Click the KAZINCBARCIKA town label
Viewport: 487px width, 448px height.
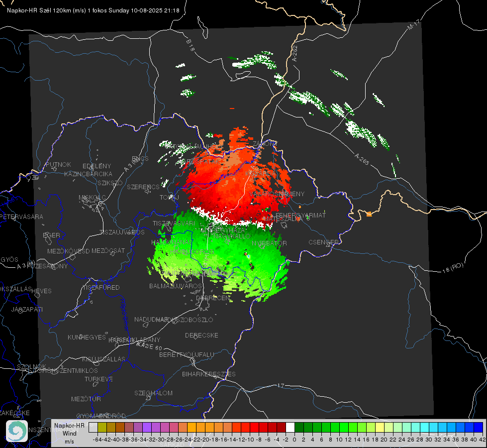pyautogui.click(x=88, y=174)
